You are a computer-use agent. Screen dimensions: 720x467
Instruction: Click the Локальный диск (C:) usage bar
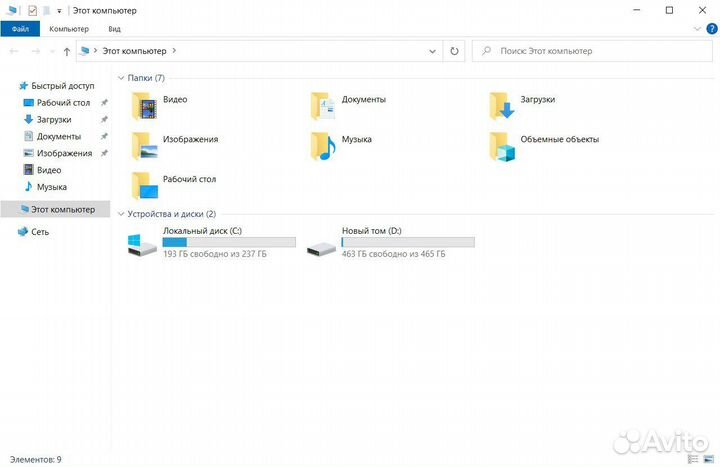(x=229, y=242)
